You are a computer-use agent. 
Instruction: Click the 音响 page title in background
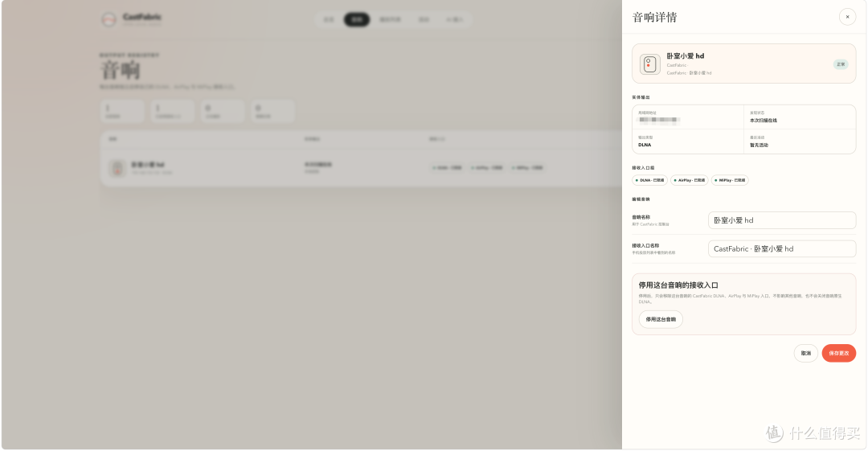[x=120, y=71]
